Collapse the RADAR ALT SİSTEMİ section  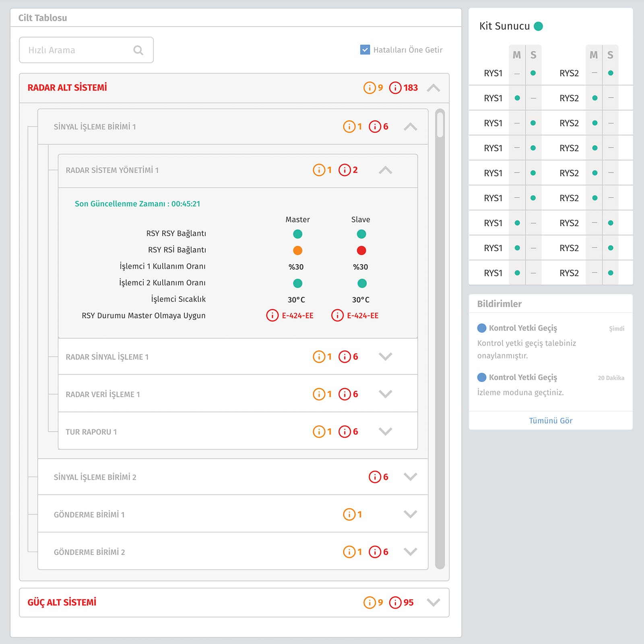tap(433, 88)
